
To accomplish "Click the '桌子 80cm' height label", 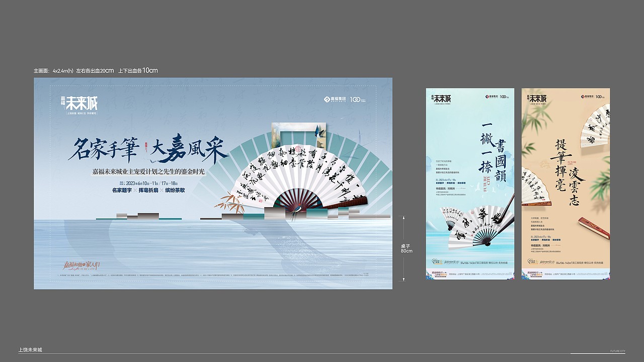I will tap(407, 248).
